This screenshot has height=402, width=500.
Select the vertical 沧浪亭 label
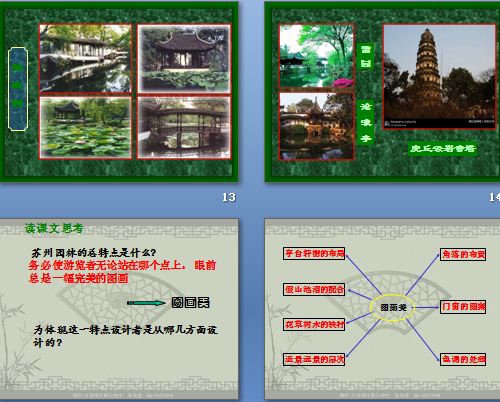(x=366, y=122)
